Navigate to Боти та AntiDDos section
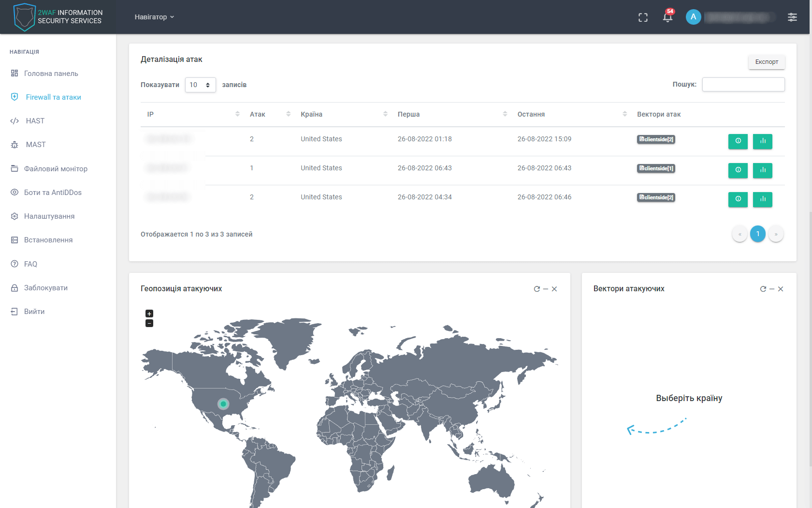Screen dimensions: 812x508 (53, 192)
